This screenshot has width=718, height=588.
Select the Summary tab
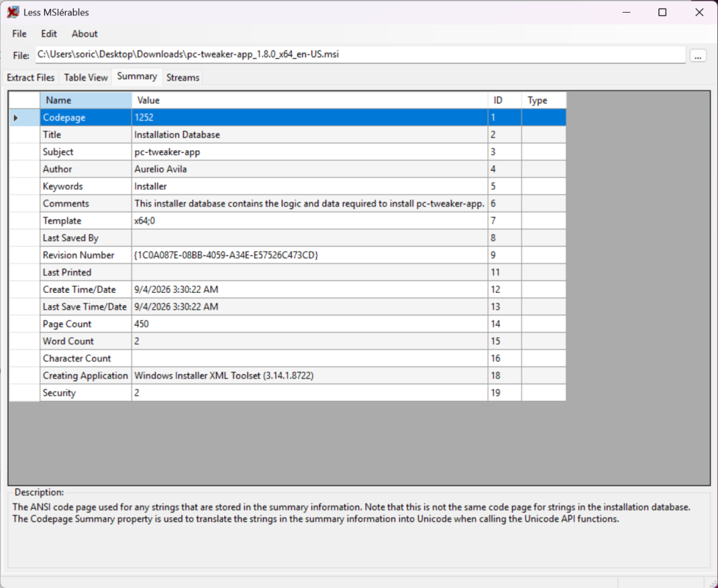click(137, 76)
